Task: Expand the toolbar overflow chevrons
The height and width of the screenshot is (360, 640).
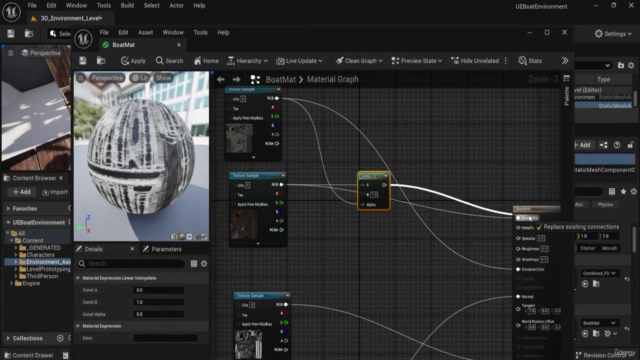Action: click(565, 61)
